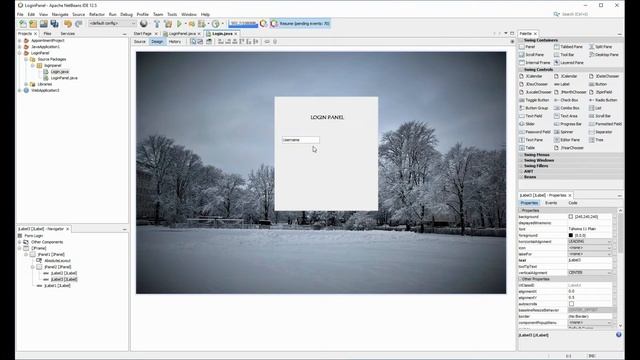Click the black foreground color swatch

[571, 236]
